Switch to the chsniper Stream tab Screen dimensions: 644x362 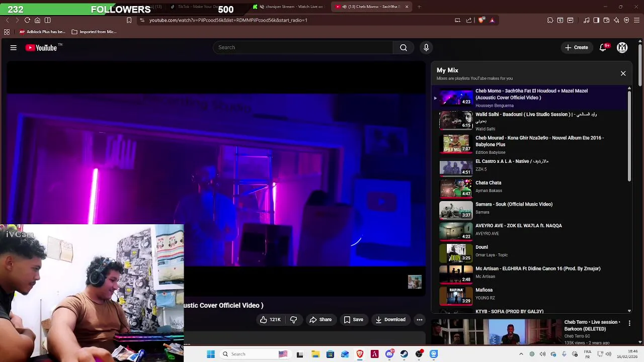pyautogui.click(x=289, y=7)
